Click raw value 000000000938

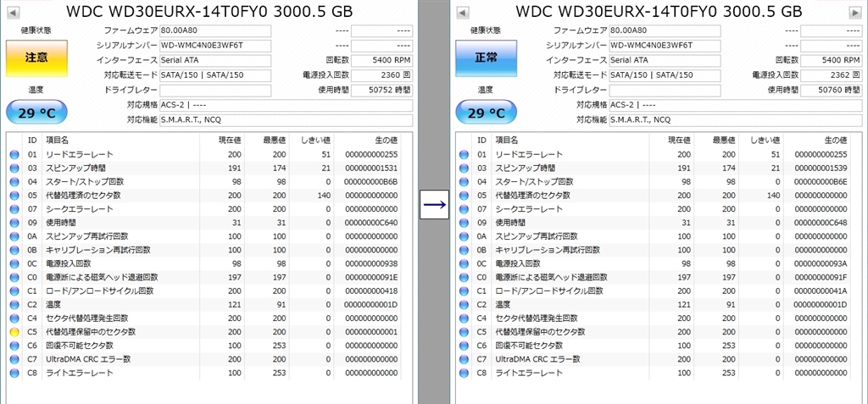pos(371,264)
